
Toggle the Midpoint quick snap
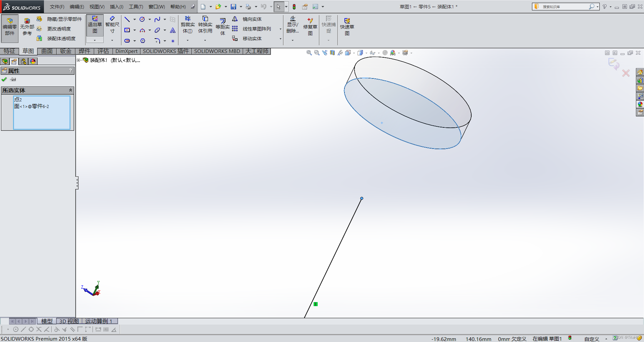[x=23, y=330]
